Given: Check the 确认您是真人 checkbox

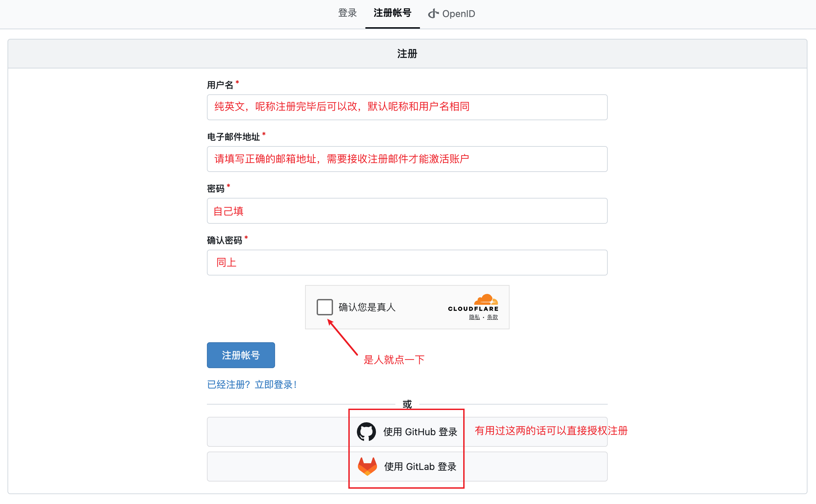Looking at the screenshot, I should click(x=324, y=307).
